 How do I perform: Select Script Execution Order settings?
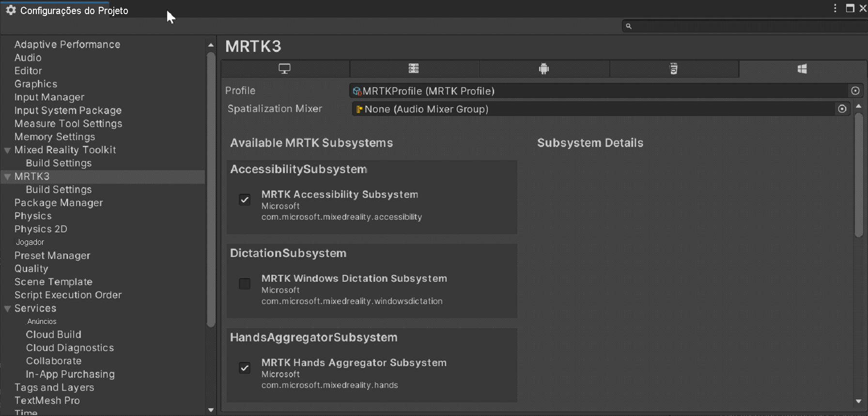(68, 295)
